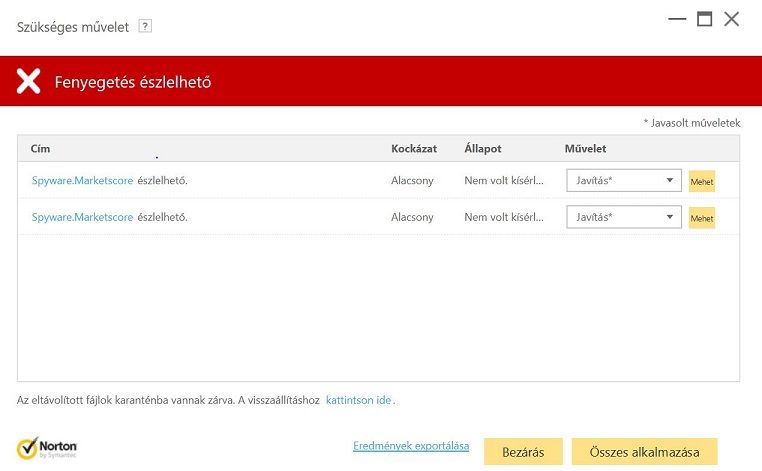Image resolution: width=762 pixels, height=471 pixels.
Task: Minimize the Norton window
Action: (677, 19)
